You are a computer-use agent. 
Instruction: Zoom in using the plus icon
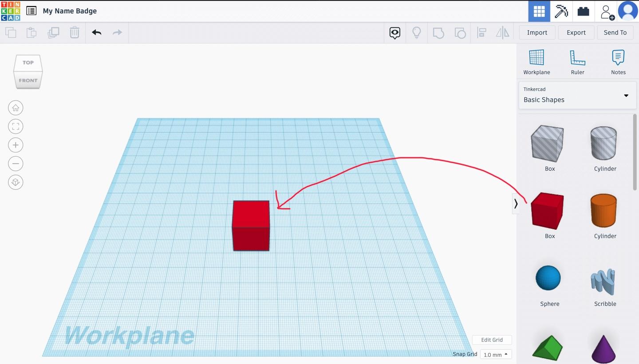click(x=16, y=145)
